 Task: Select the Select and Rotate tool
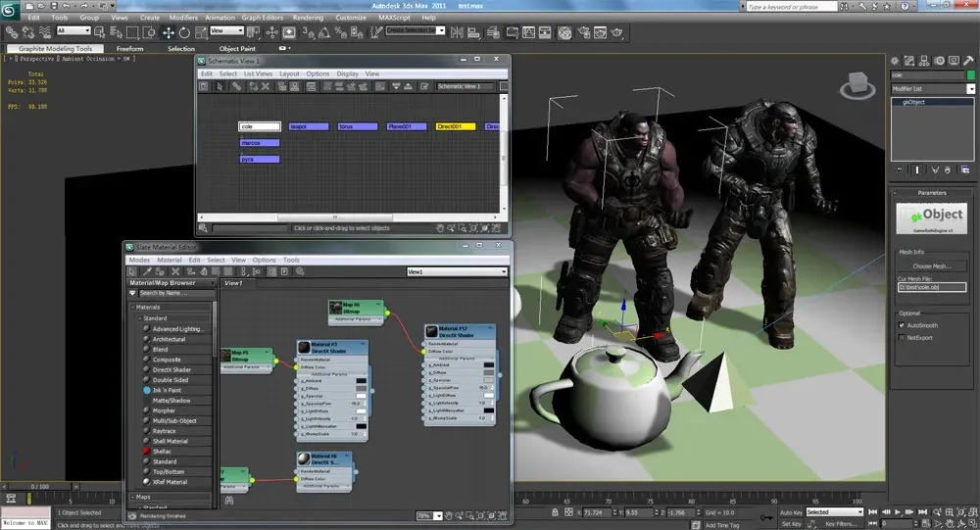pos(184,32)
